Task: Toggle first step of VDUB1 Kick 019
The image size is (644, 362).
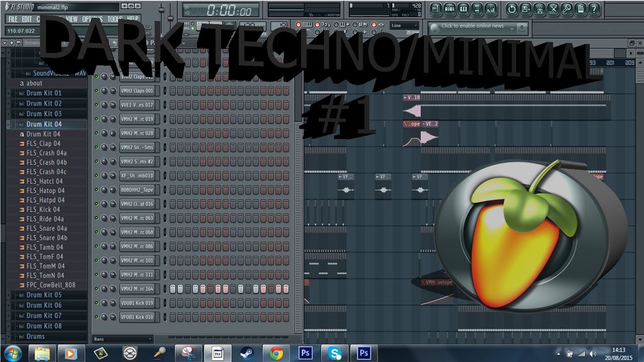Action: click(173, 303)
